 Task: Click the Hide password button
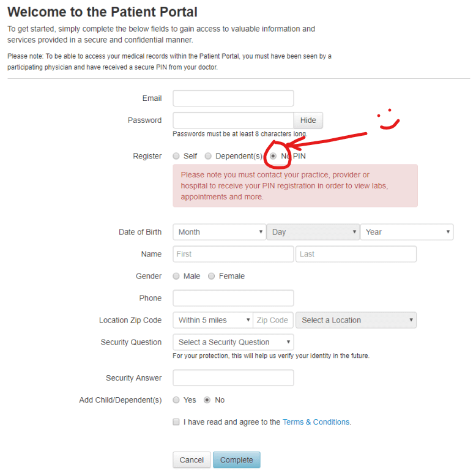tap(308, 121)
